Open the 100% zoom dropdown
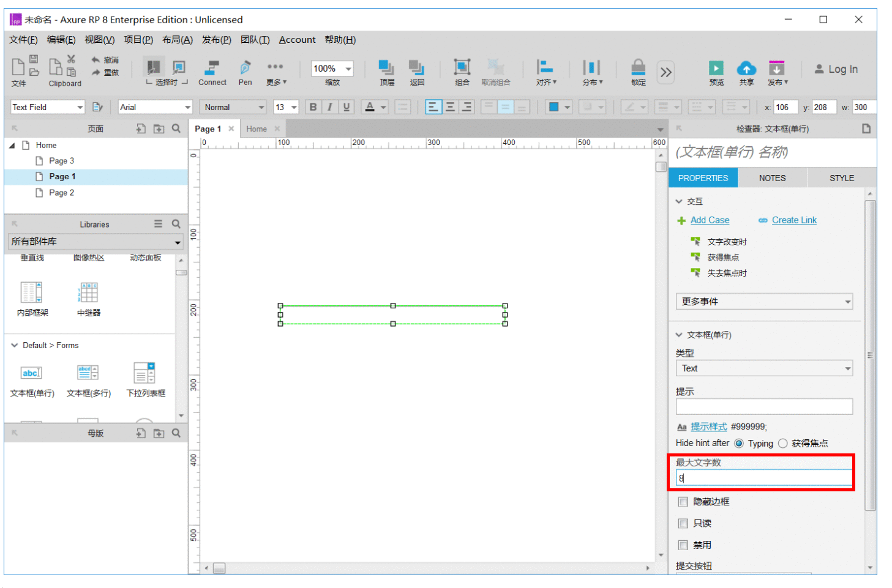This screenshot has width=892, height=588. [x=332, y=69]
